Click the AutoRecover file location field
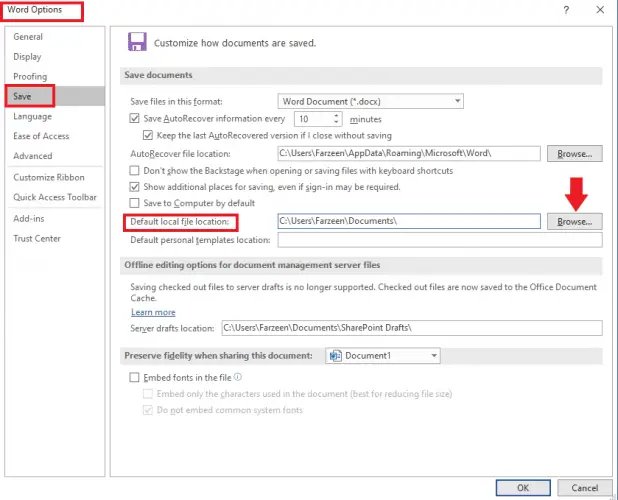The image size is (618, 500). coord(409,153)
